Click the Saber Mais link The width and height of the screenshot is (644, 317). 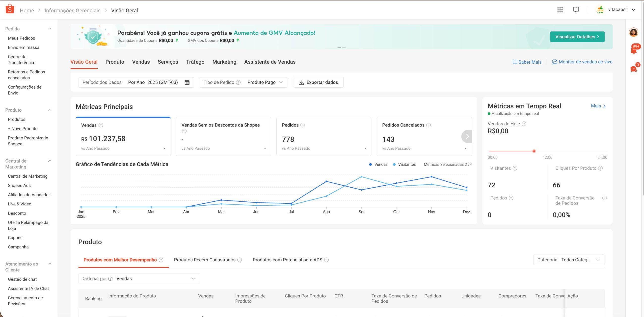[x=527, y=62]
